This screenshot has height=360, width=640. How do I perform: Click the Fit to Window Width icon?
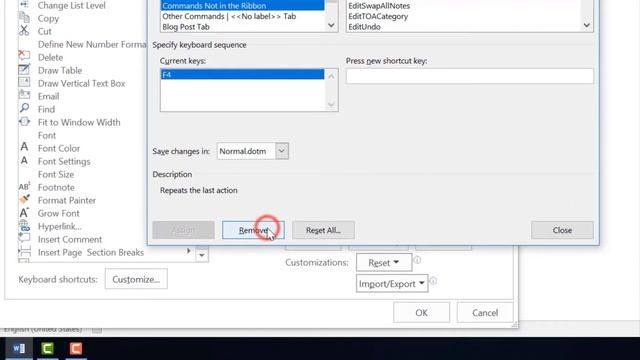24,122
